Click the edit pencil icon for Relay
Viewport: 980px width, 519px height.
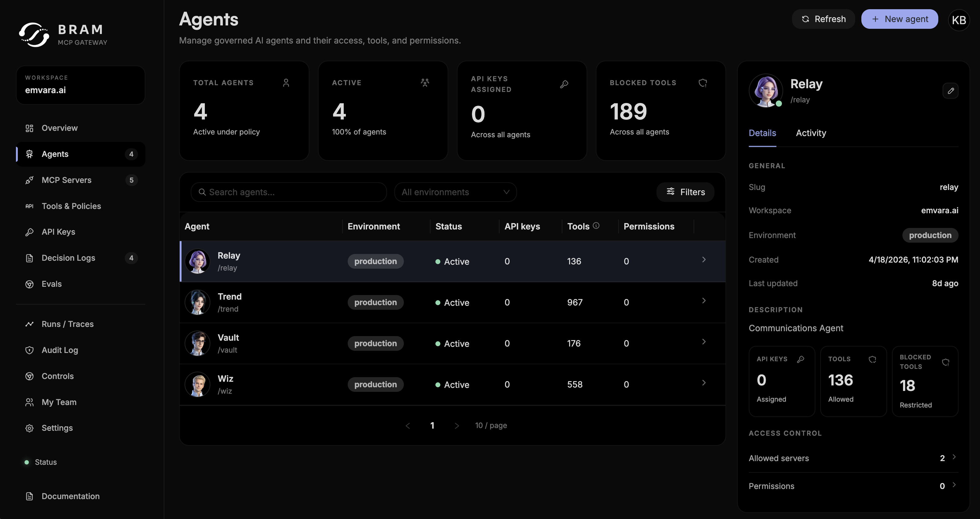[x=950, y=91]
